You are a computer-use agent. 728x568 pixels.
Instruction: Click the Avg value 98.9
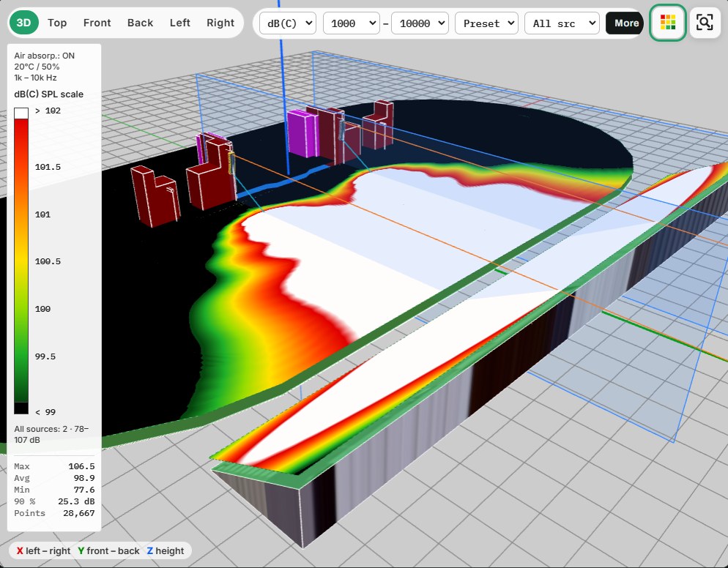click(x=84, y=478)
